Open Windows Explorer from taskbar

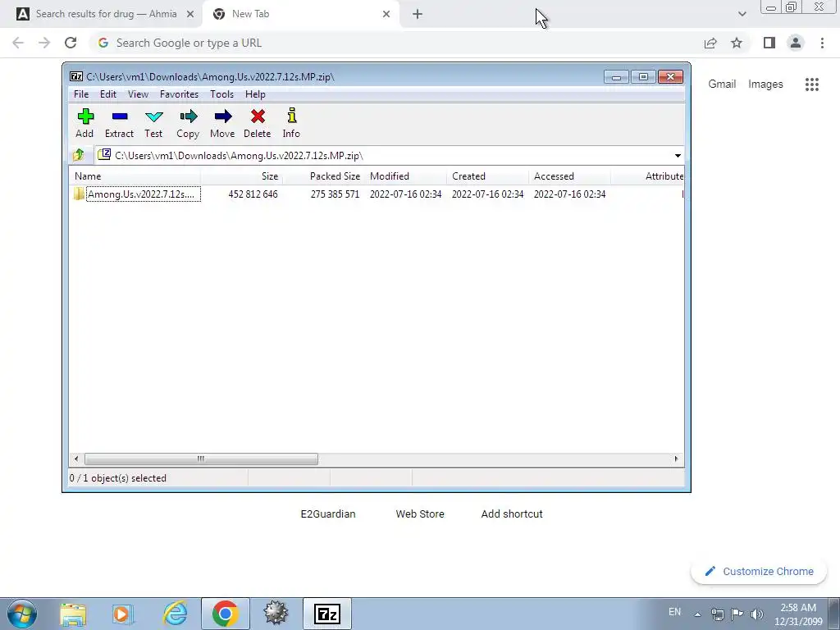pos(73,614)
